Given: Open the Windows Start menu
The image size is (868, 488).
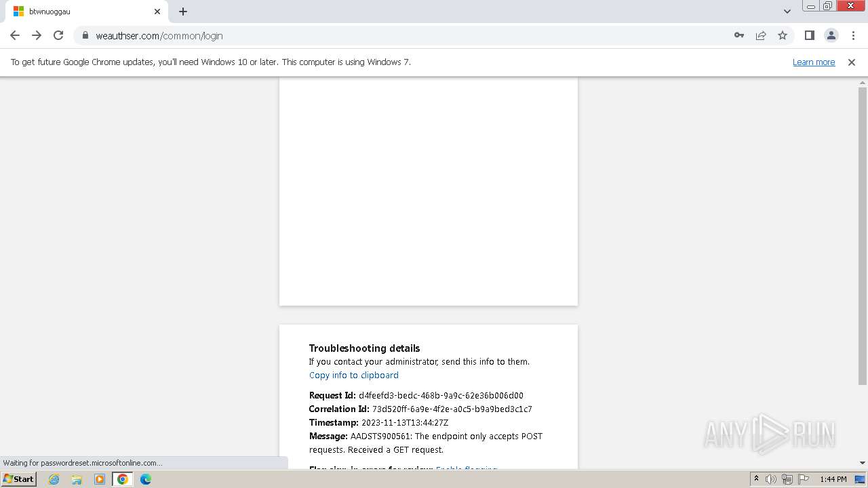Looking at the screenshot, I should click(18, 479).
